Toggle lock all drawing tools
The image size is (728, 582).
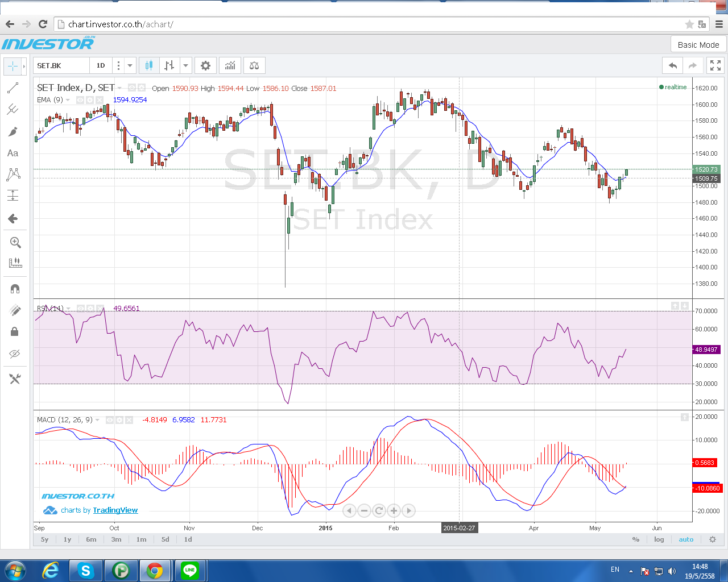pos(15,331)
